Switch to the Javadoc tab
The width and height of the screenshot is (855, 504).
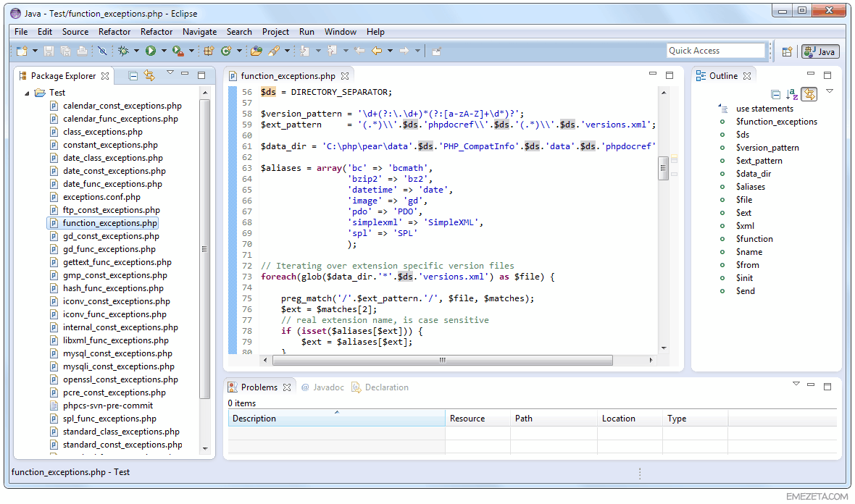pyautogui.click(x=323, y=387)
